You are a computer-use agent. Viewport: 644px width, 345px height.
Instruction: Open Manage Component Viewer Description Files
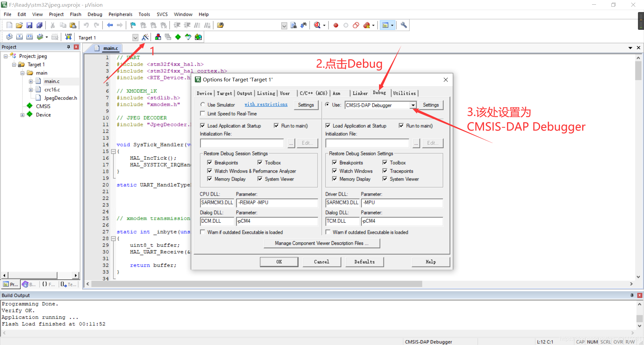[322, 243]
